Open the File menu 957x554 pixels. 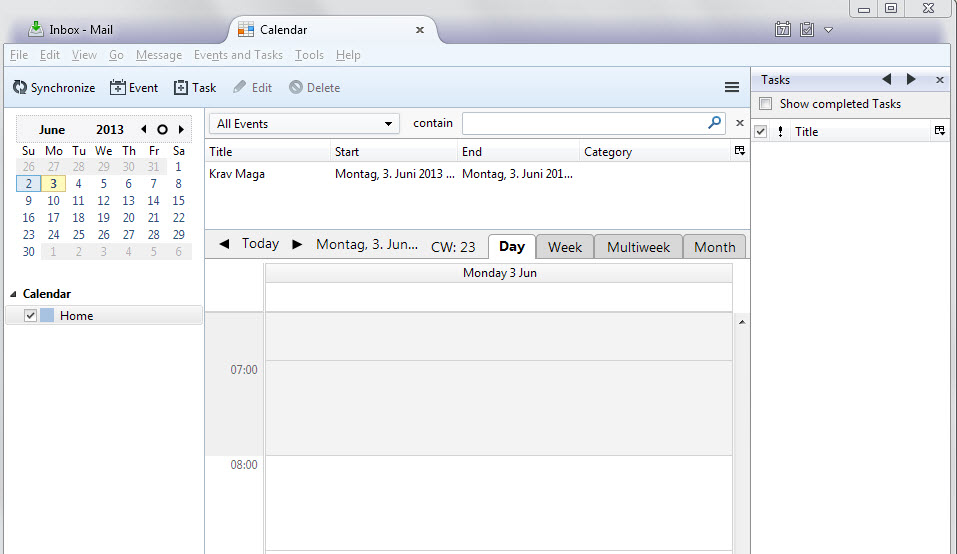(19, 55)
